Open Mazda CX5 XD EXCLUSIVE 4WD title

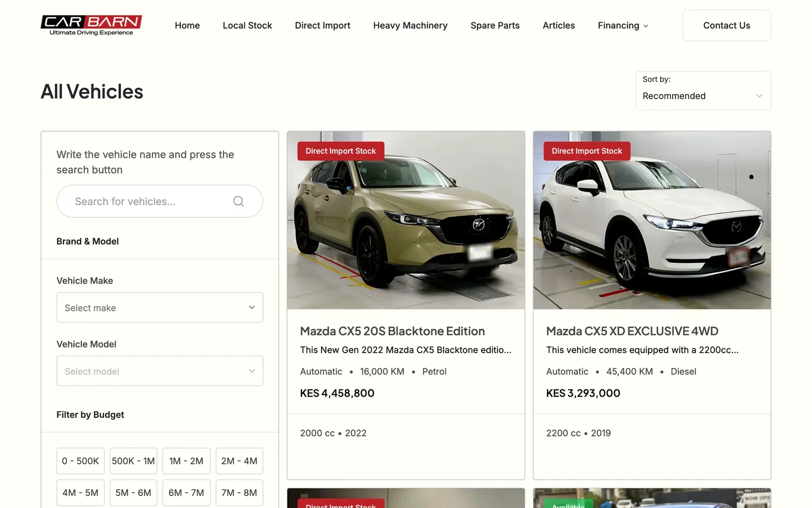[632, 331]
